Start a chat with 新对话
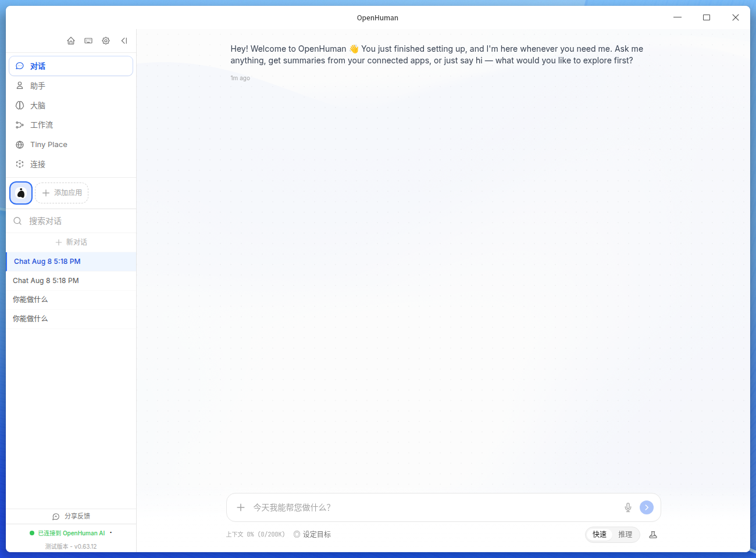756x558 pixels. [71, 242]
